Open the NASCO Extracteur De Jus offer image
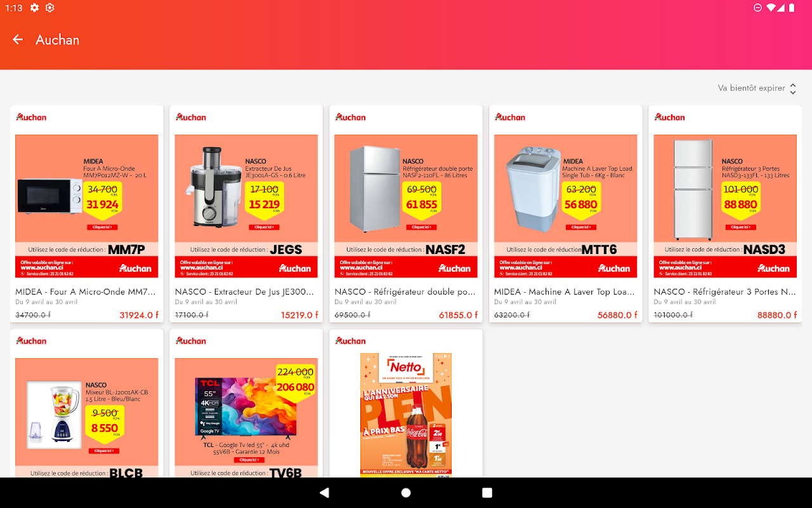812x508 pixels. [x=246, y=206]
